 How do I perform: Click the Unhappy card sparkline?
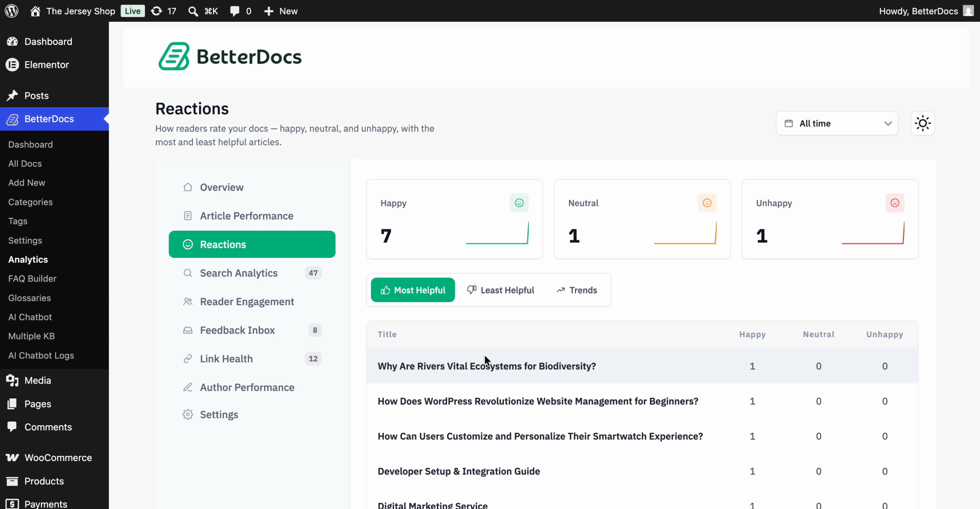click(x=873, y=233)
